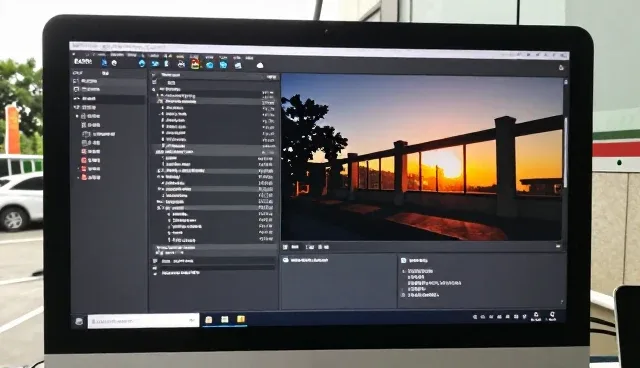This screenshot has width=640, height=368.
Task: Click the small icon at the right end of the preview bar
Action: [558, 246]
